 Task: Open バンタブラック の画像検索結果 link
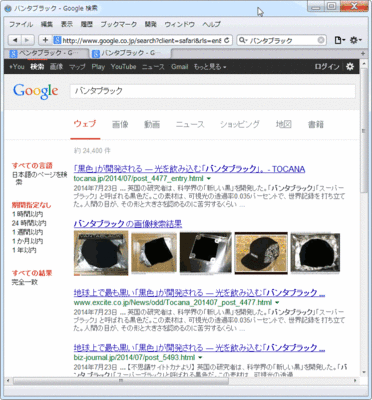(128, 223)
